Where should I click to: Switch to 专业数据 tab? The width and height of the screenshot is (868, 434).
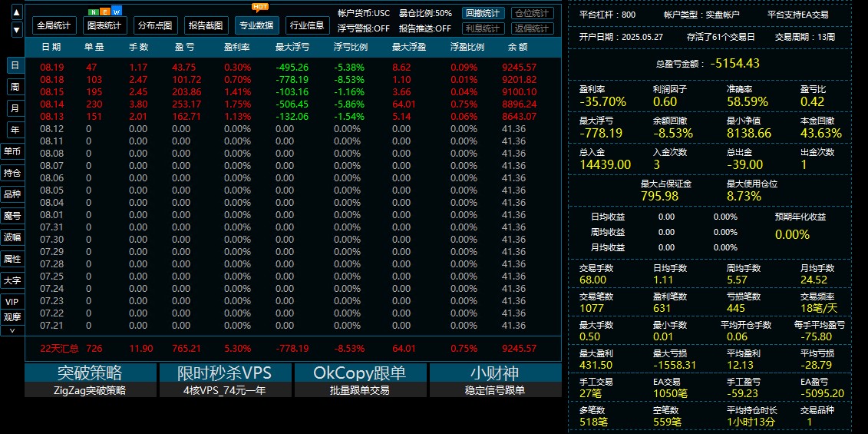257,25
